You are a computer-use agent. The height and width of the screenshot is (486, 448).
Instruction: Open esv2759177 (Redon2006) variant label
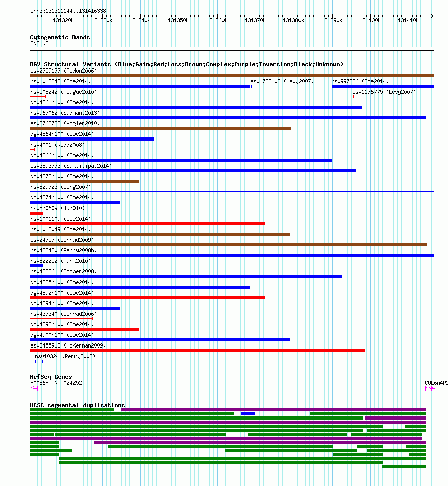coord(63,71)
